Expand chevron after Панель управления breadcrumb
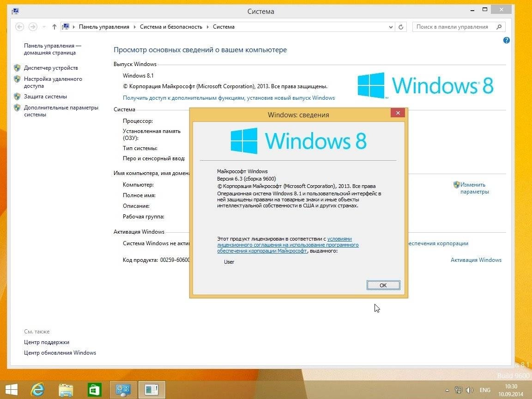 coord(134,27)
